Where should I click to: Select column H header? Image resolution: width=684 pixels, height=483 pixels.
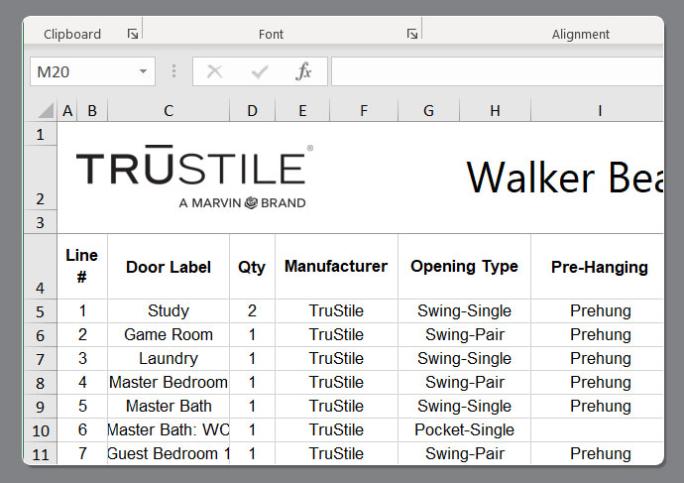point(495,111)
